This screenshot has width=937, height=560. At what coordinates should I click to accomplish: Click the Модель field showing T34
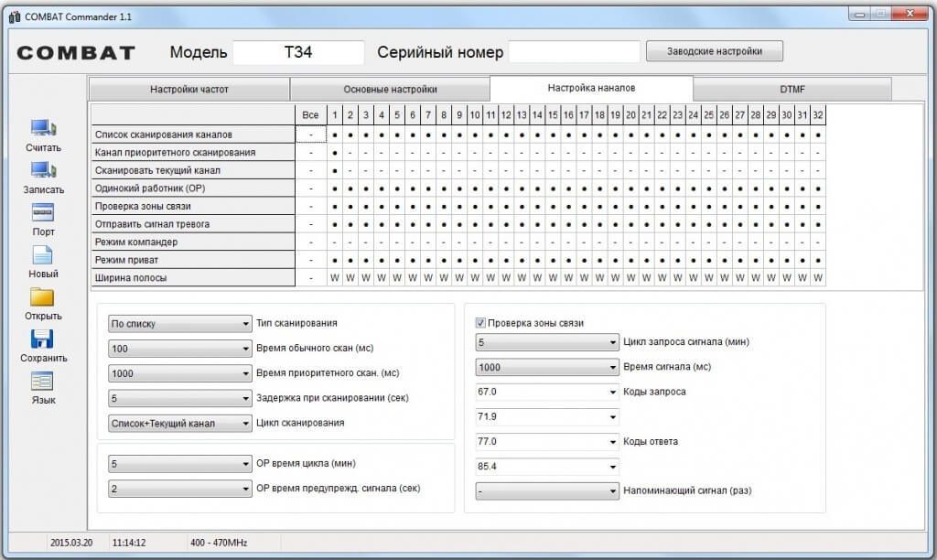click(x=298, y=52)
